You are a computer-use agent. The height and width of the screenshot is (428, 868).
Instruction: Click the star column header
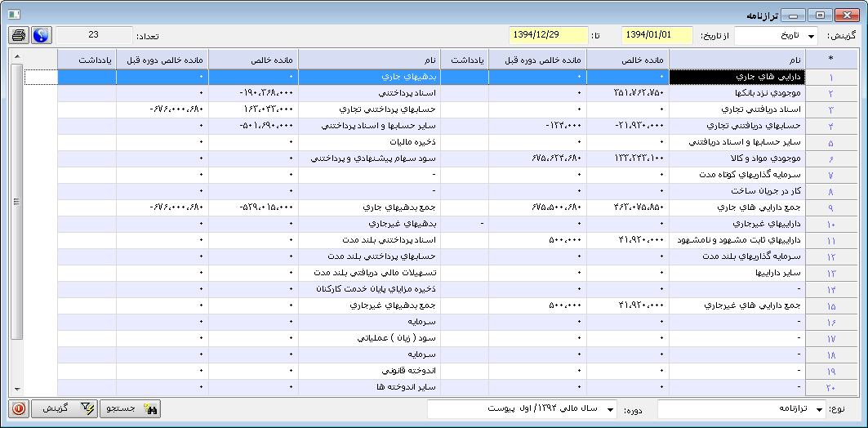point(830,59)
